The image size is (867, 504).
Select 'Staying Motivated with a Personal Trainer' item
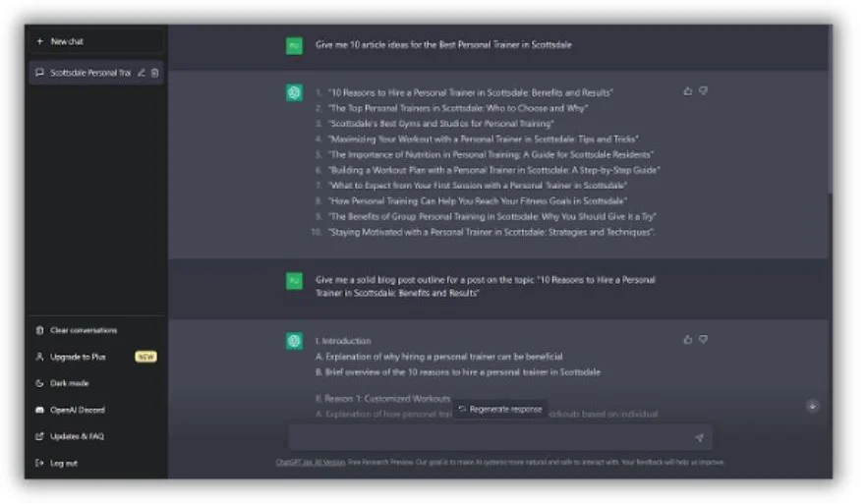click(x=491, y=232)
